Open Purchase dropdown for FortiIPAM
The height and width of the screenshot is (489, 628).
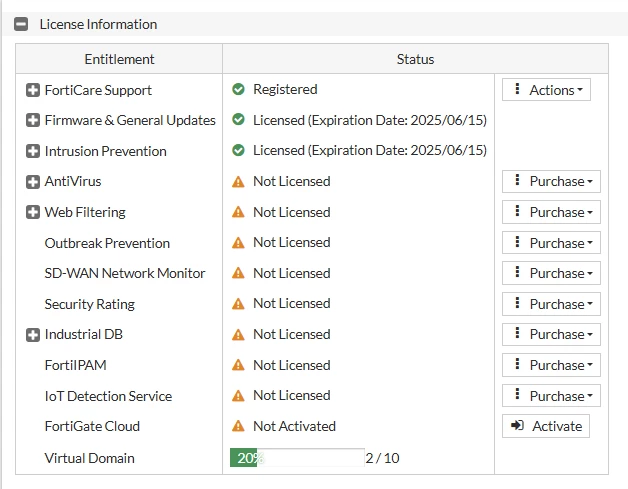tap(551, 365)
